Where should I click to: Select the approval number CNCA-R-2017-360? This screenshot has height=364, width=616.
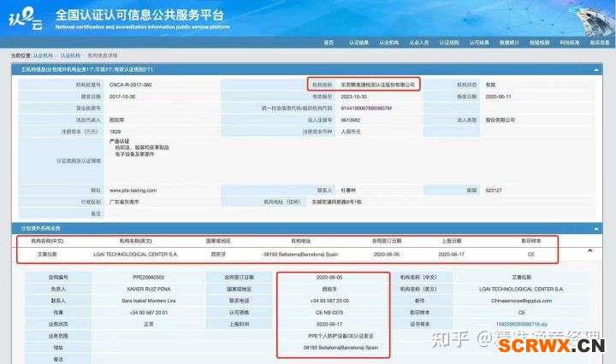click(x=130, y=85)
